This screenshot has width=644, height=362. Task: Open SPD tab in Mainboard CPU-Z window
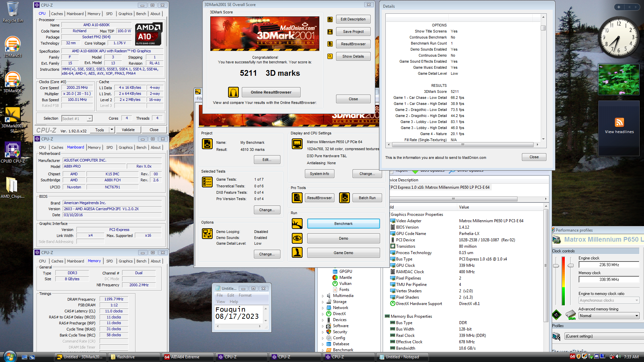click(x=110, y=147)
